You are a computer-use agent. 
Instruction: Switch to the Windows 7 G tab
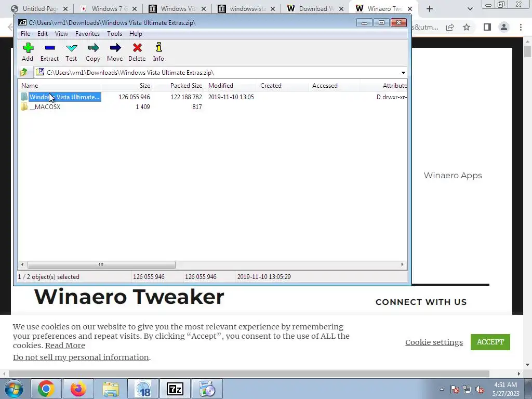(x=109, y=9)
